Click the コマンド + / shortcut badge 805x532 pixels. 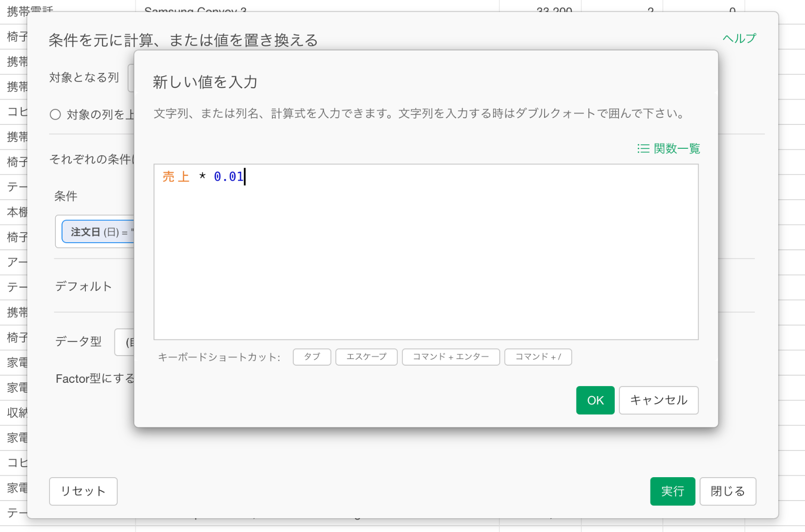pos(537,357)
